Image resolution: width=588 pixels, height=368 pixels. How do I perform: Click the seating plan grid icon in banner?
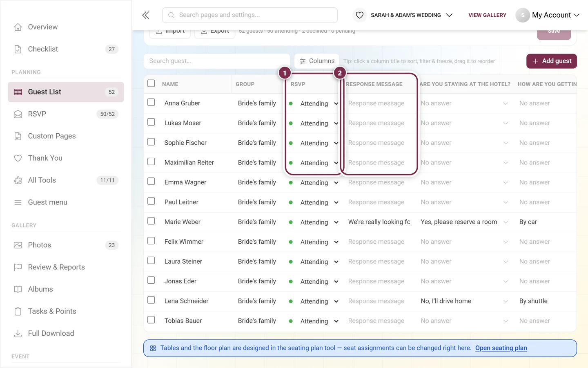[153, 348]
